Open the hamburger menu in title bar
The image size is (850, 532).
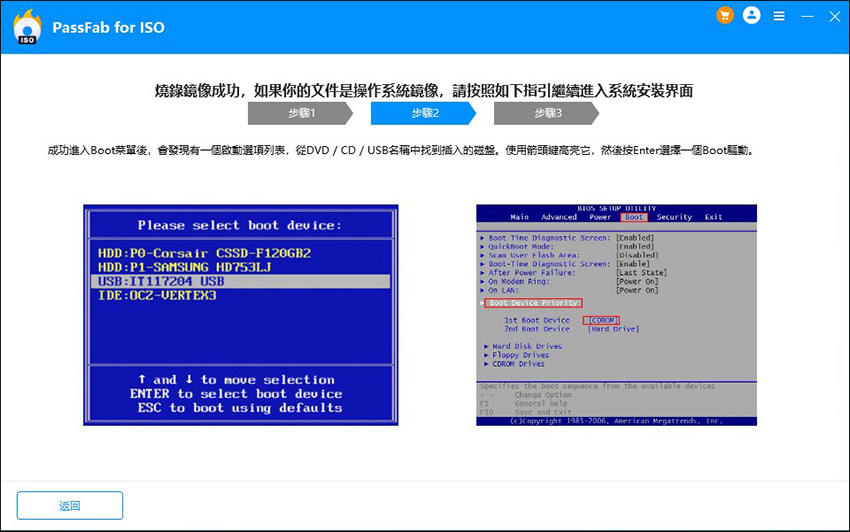coord(779,17)
